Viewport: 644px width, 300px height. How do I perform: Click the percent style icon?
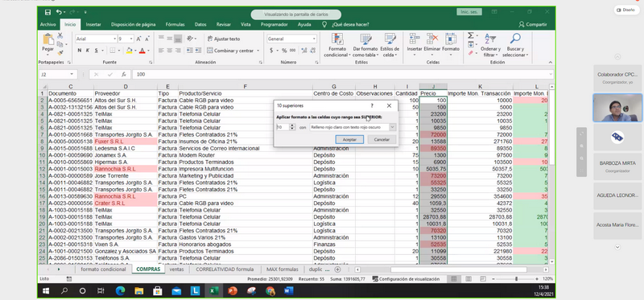point(284,51)
